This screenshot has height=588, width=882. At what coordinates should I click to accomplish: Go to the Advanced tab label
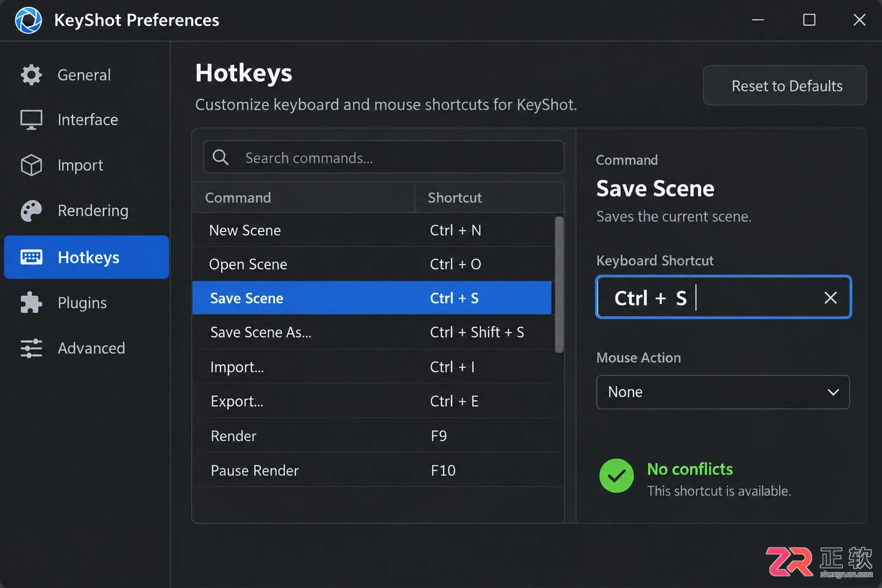pyautogui.click(x=91, y=348)
